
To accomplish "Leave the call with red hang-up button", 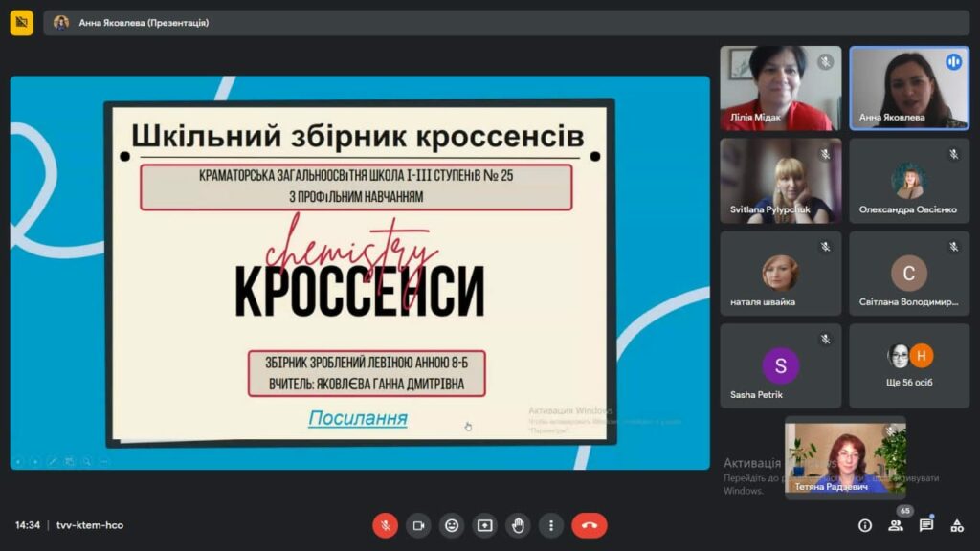I will click(x=590, y=525).
